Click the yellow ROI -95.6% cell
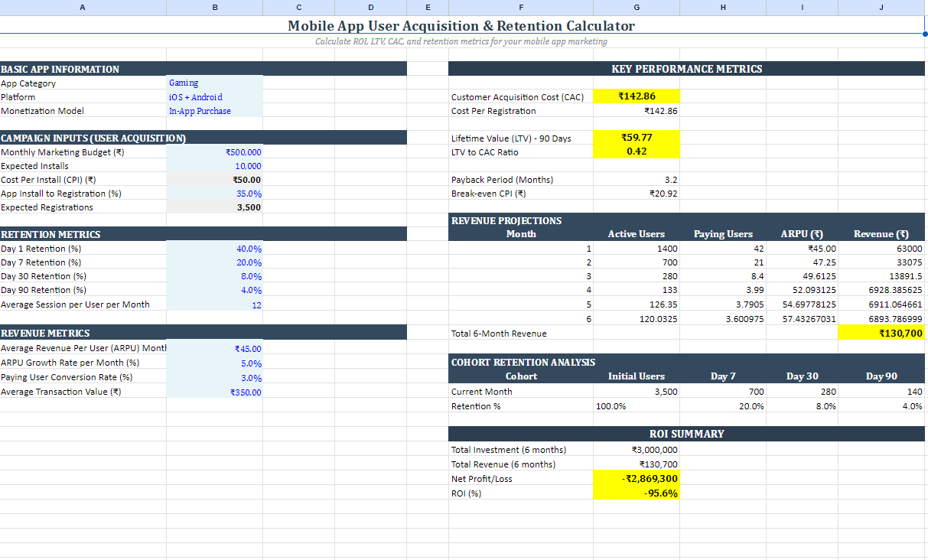 pos(637,493)
